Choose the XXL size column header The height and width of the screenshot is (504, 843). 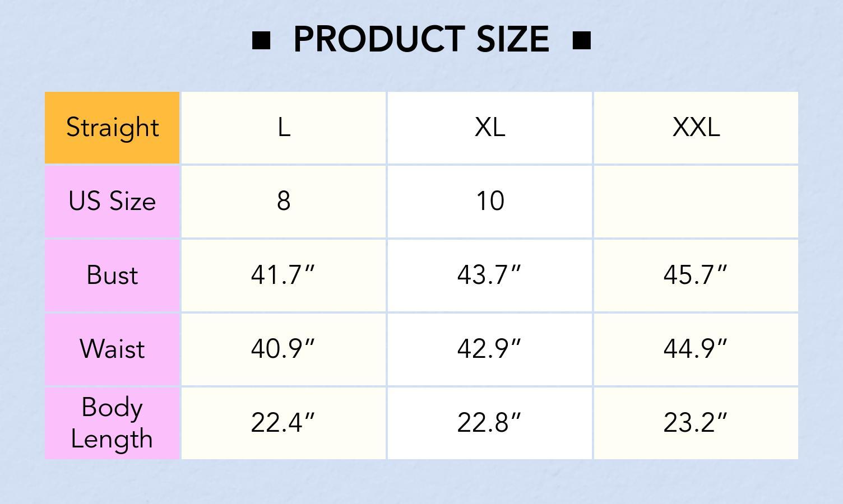point(696,128)
